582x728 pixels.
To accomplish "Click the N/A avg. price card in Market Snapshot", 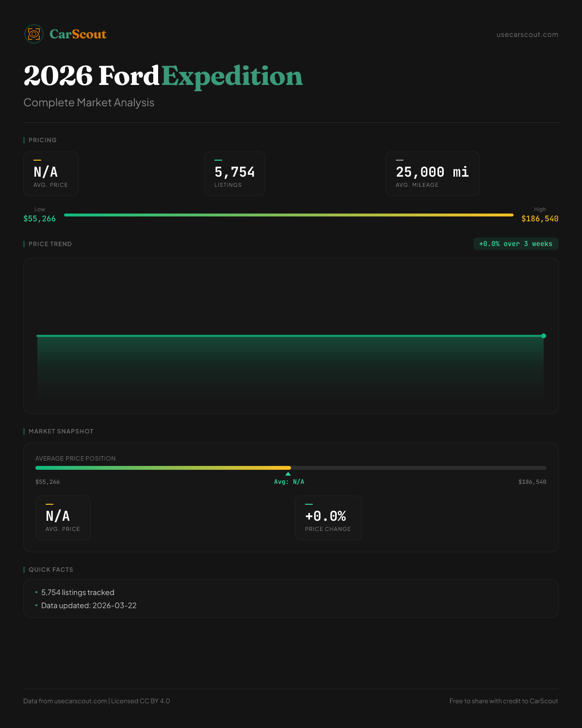I will pyautogui.click(x=63, y=518).
